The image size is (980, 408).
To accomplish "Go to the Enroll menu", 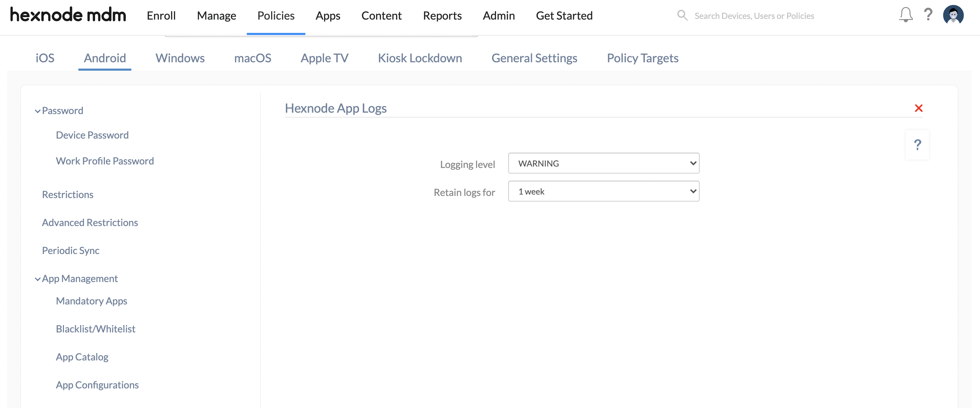I will (x=161, y=16).
